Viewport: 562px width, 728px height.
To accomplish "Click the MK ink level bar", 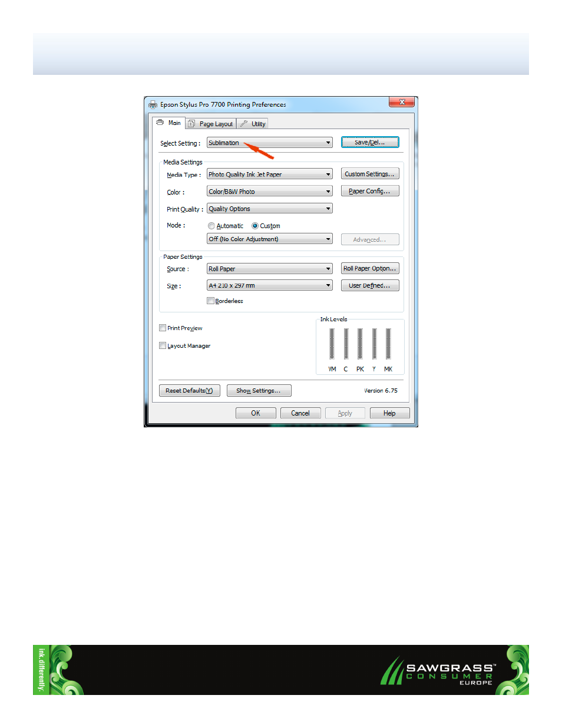I will point(388,344).
